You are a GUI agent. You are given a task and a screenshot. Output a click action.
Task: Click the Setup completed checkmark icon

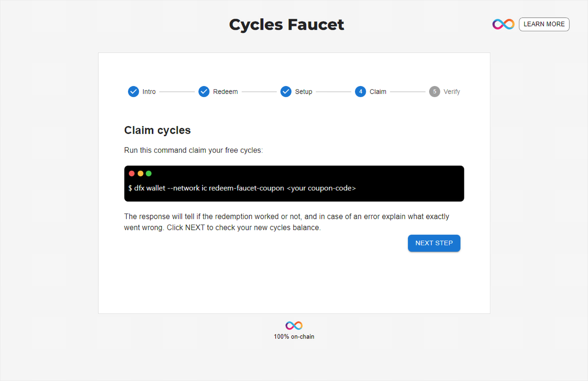pyautogui.click(x=285, y=91)
